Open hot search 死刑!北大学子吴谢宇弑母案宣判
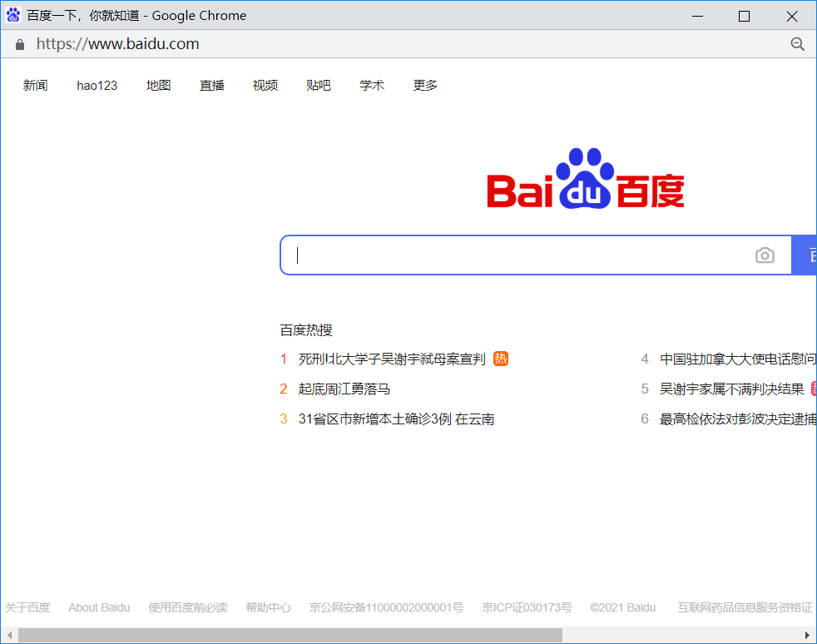 [x=392, y=359]
